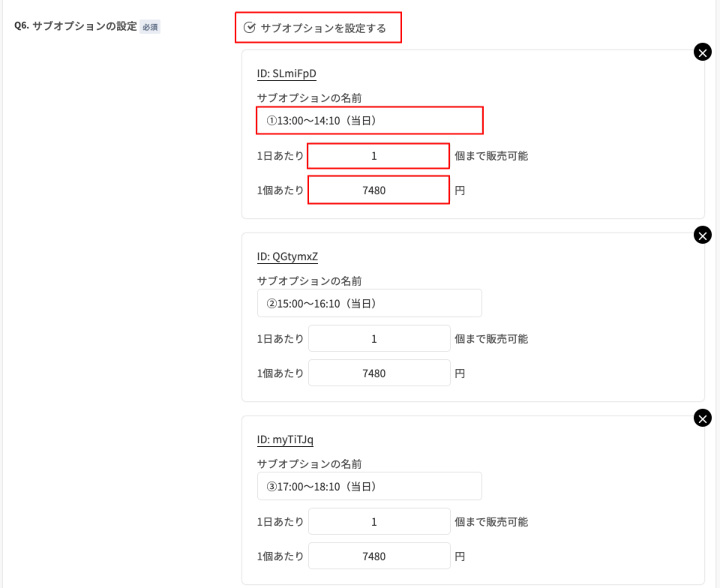Toggle サブオプションを設定する checkbox
This screenshot has height=588, width=720.
(x=250, y=28)
